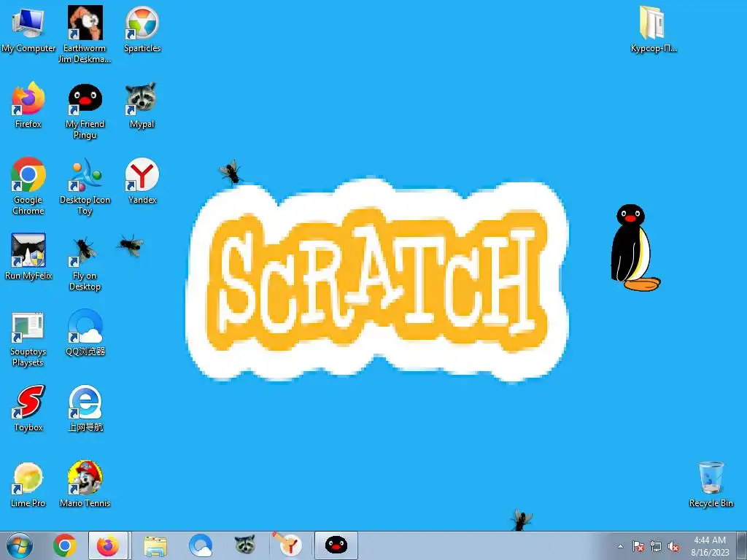Click the Pingu penguin desktop character
The width and height of the screenshot is (747, 560).
point(635,248)
